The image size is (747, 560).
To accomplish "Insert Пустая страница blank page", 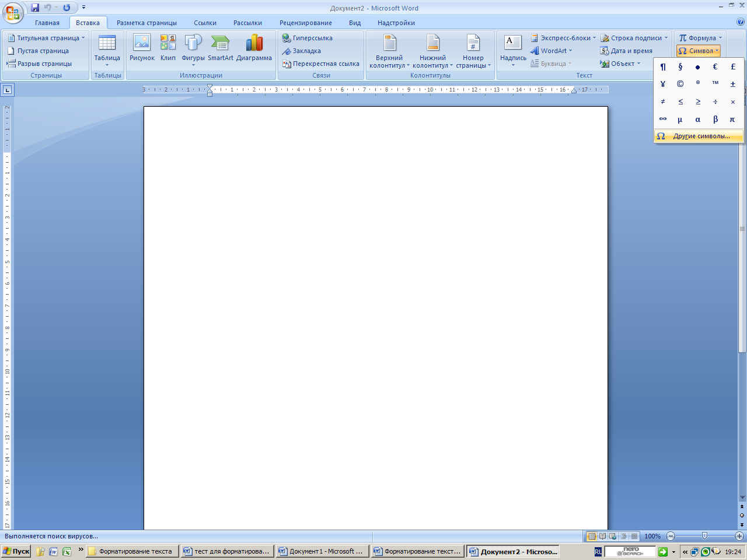I will [38, 51].
